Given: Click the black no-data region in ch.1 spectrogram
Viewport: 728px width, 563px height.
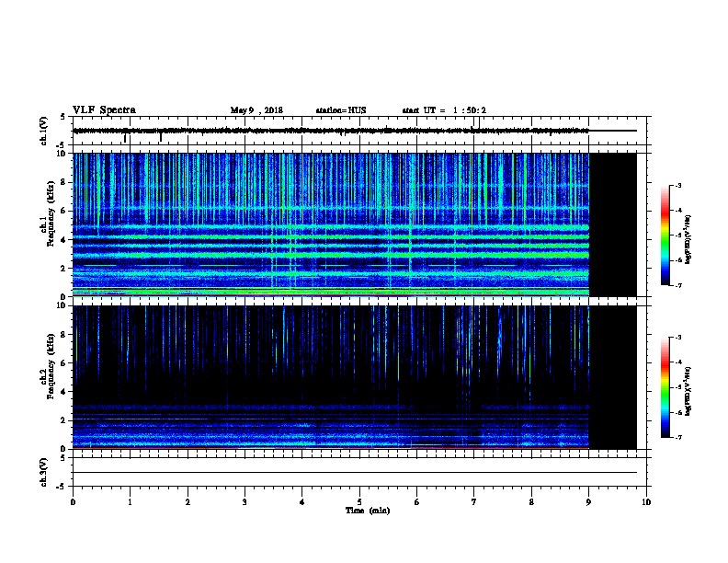Looking at the screenshot, I should (x=612, y=224).
